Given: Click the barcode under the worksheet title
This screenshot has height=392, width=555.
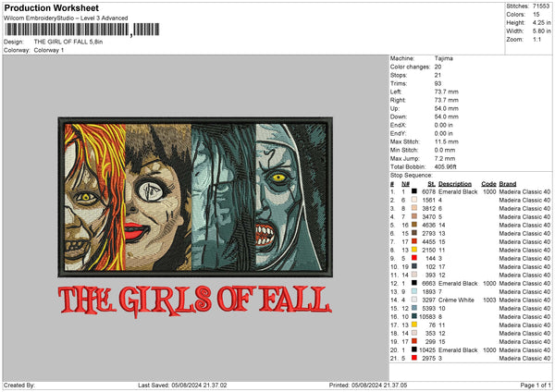Looking at the screenshot, I should (82, 30).
